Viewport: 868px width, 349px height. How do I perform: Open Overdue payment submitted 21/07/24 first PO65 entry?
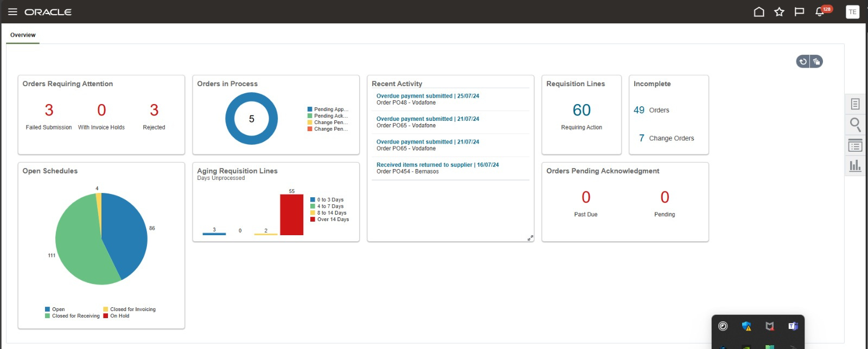pyautogui.click(x=427, y=119)
